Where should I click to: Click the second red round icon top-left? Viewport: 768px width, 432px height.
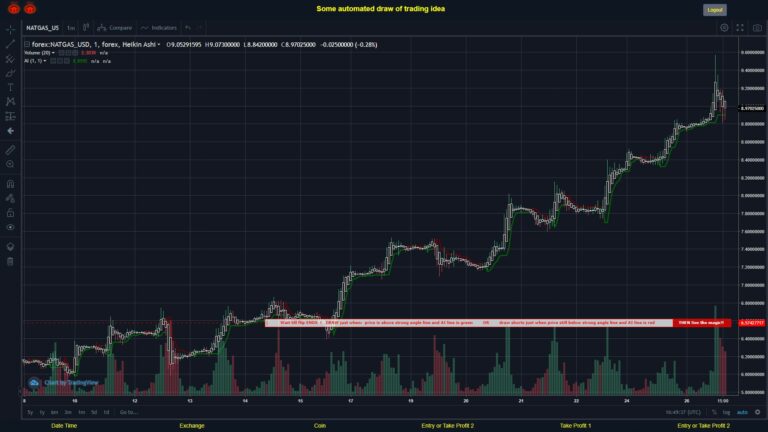(x=30, y=8)
